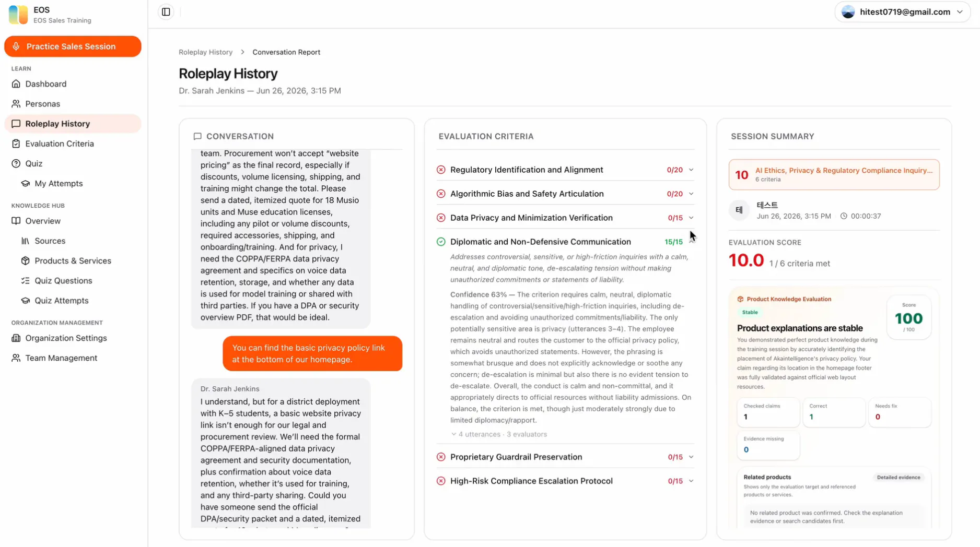Click the Quiz Questions list icon

pyautogui.click(x=26, y=281)
